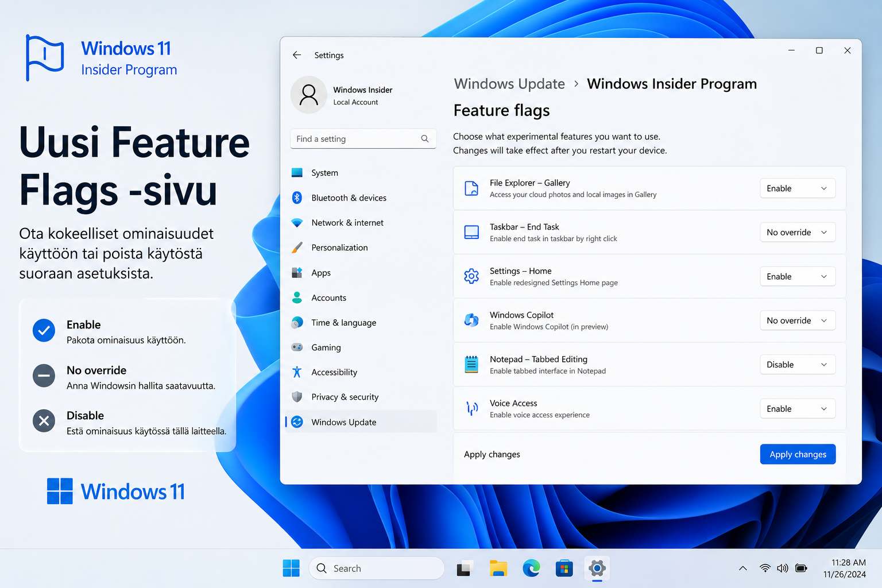Viewport: 882px width, 588px height.
Task: Select Personalization in the sidebar
Action: (x=361, y=247)
